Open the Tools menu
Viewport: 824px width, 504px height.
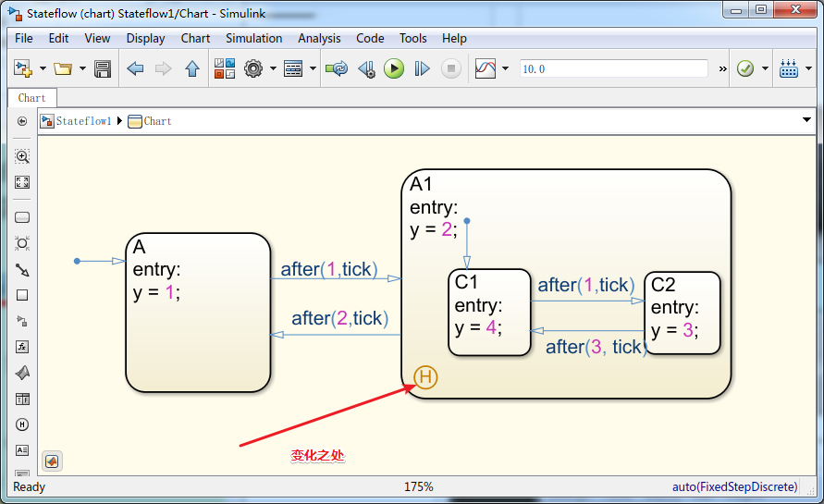[413, 38]
